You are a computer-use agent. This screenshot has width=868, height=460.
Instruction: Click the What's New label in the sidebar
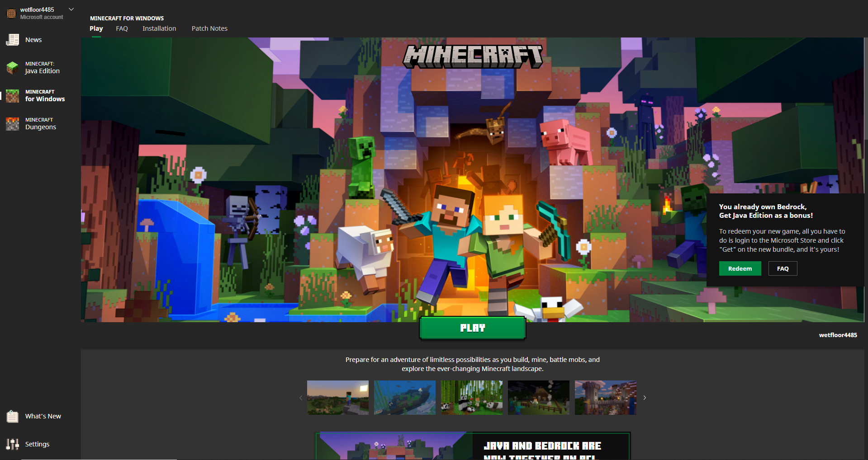tap(43, 416)
